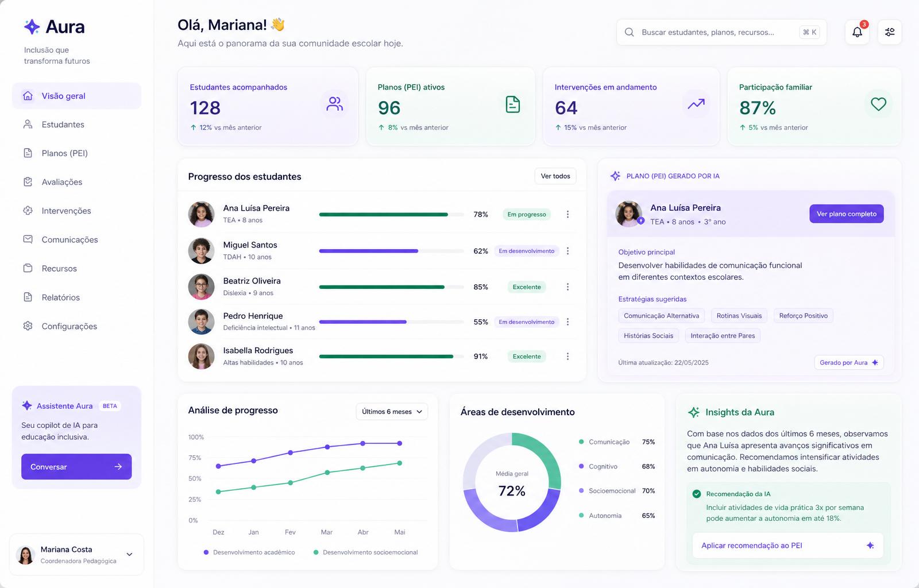
Task: Click Mariana Costa's profile avatar
Action: [25, 554]
